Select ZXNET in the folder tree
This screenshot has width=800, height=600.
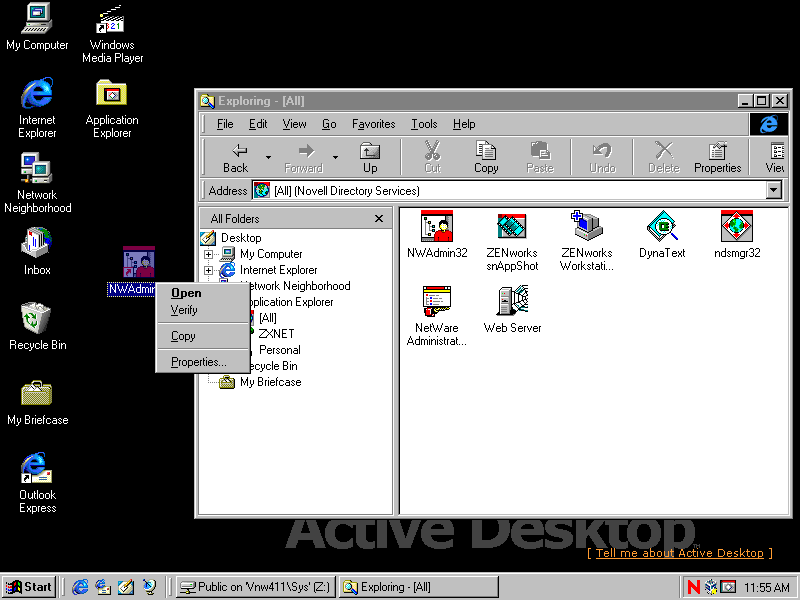(x=276, y=334)
